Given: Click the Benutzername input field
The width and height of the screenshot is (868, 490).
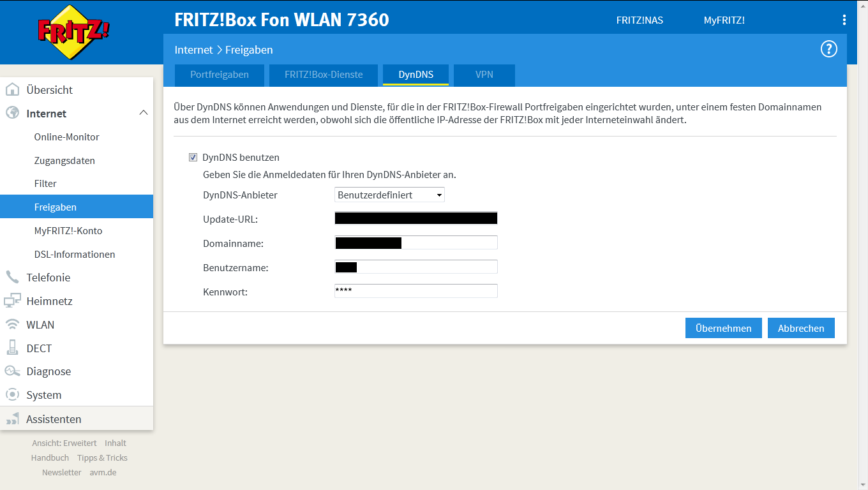Looking at the screenshot, I should click(416, 267).
